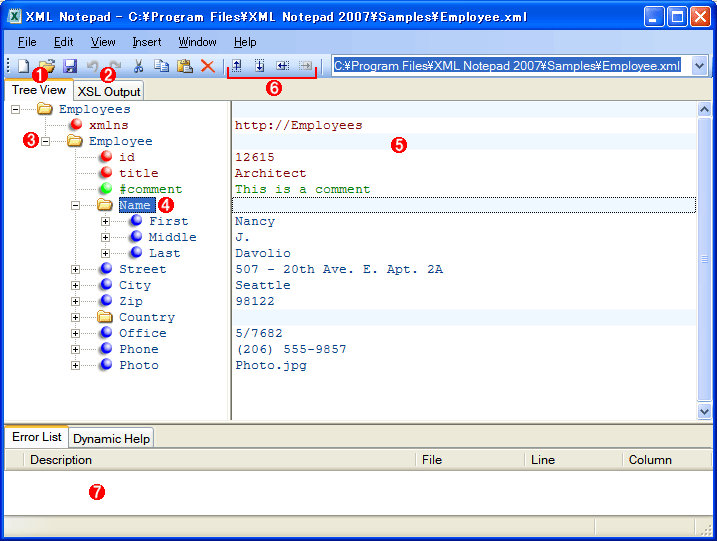Open the File menu
The width and height of the screenshot is (717, 541).
tap(27, 42)
